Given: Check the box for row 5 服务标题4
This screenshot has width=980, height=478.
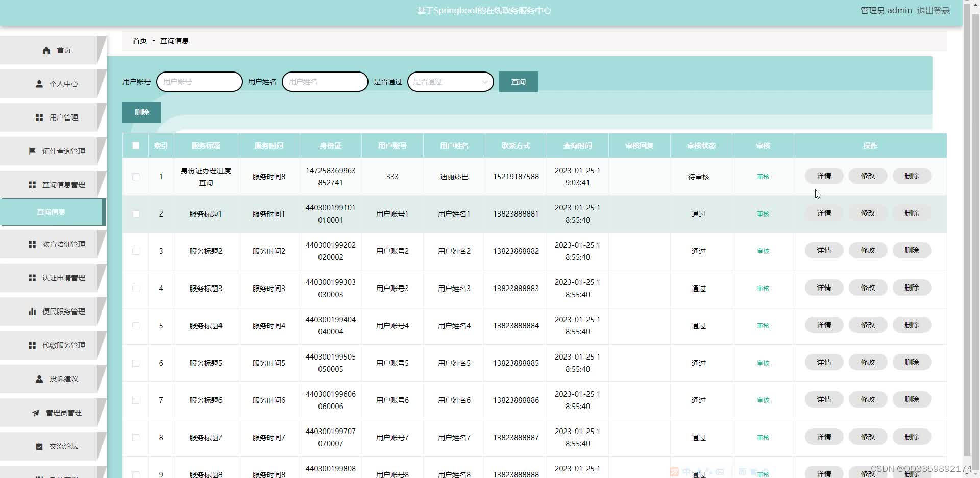Looking at the screenshot, I should point(136,326).
